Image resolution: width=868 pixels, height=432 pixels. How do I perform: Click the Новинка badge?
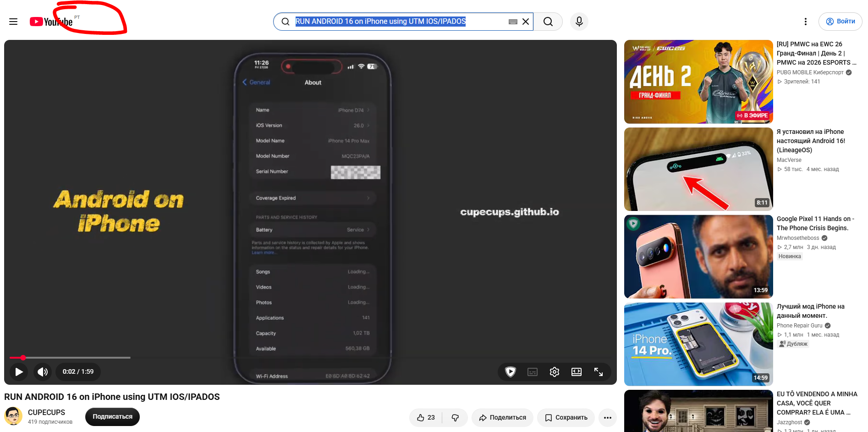click(x=790, y=256)
